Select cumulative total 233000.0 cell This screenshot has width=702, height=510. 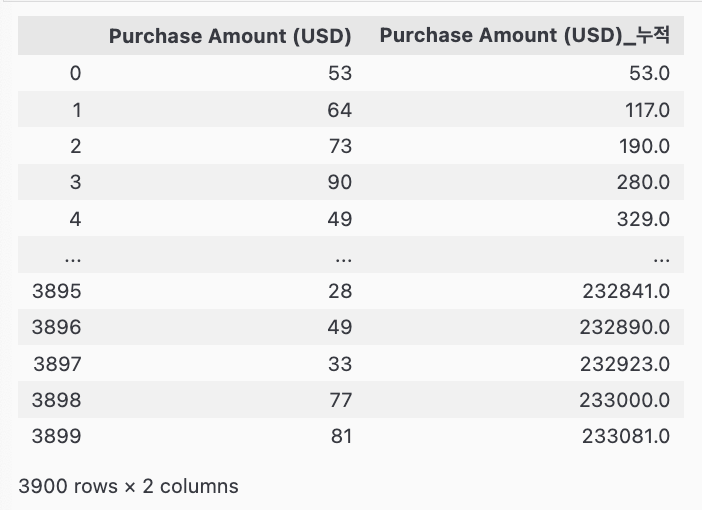(624, 400)
